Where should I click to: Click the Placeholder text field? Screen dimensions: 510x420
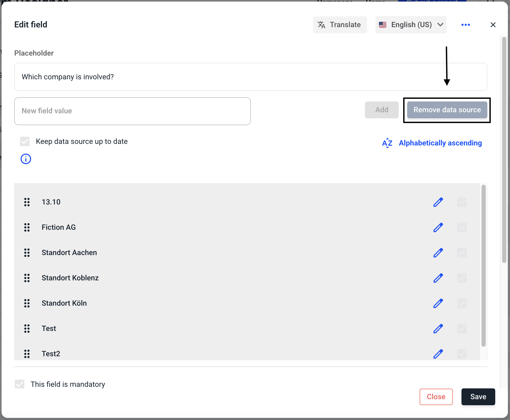[x=251, y=77]
